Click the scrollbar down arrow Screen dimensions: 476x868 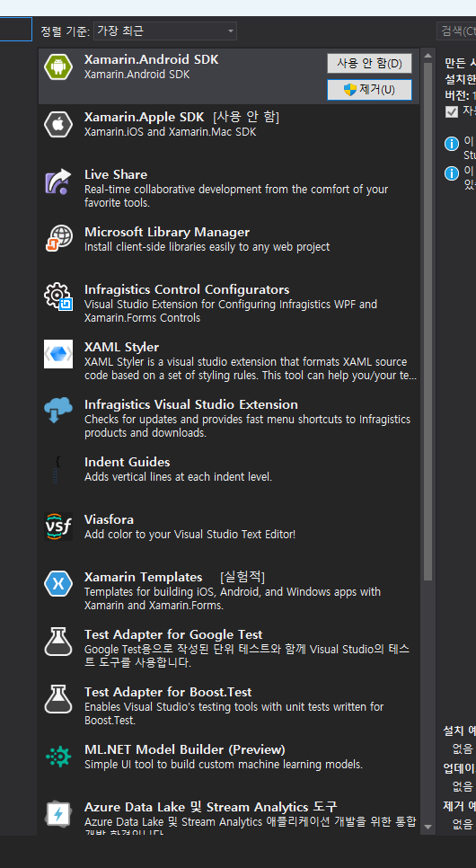(428, 827)
